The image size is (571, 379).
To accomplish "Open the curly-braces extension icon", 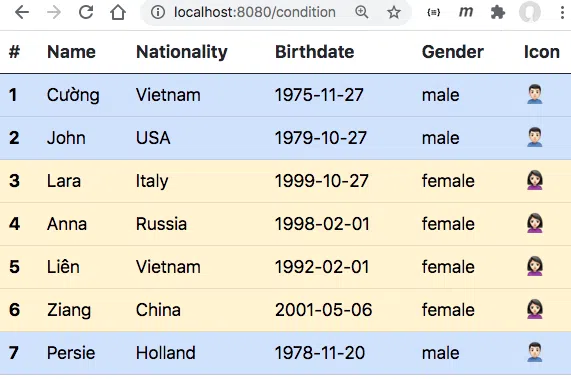I will coord(433,12).
